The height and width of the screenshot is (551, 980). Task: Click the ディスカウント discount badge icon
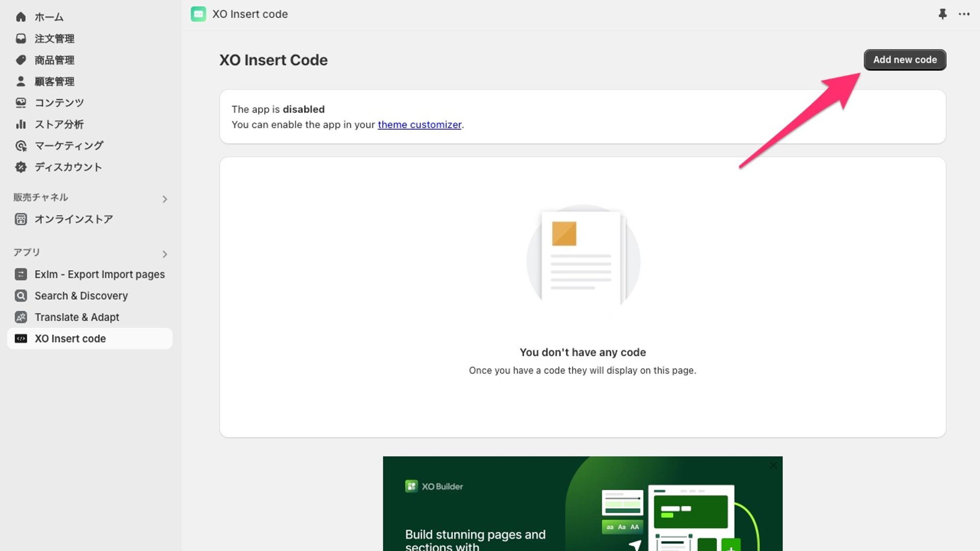coord(21,167)
